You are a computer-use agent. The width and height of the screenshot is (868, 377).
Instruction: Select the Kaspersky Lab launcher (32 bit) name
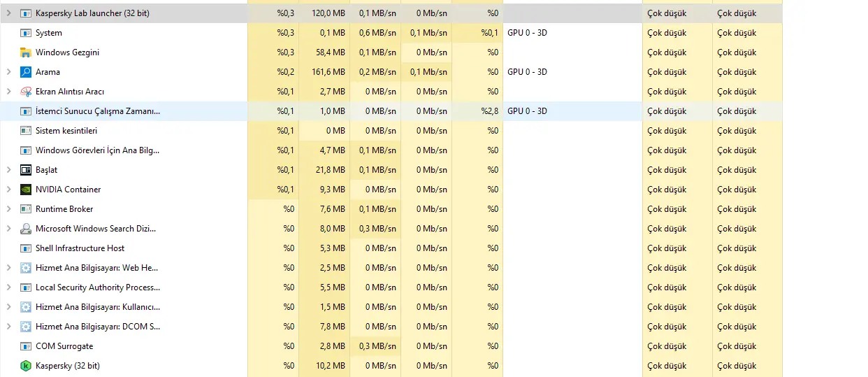[x=92, y=13]
